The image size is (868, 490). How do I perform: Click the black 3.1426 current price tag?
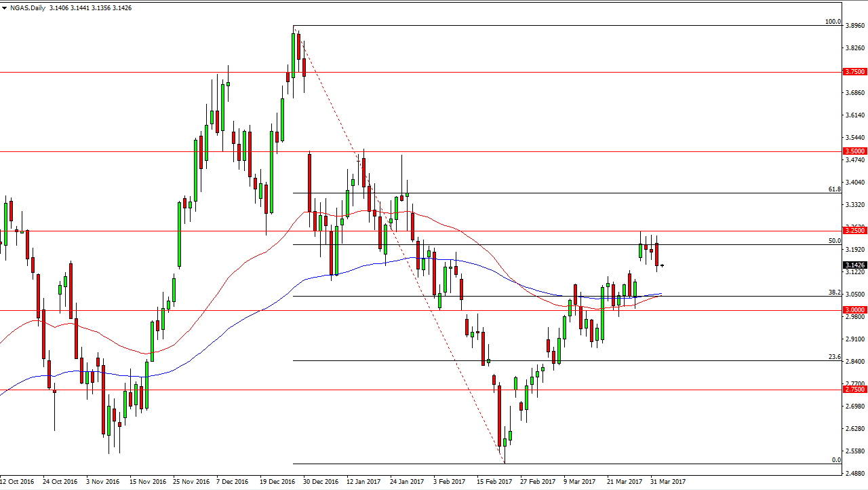[x=854, y=265]
